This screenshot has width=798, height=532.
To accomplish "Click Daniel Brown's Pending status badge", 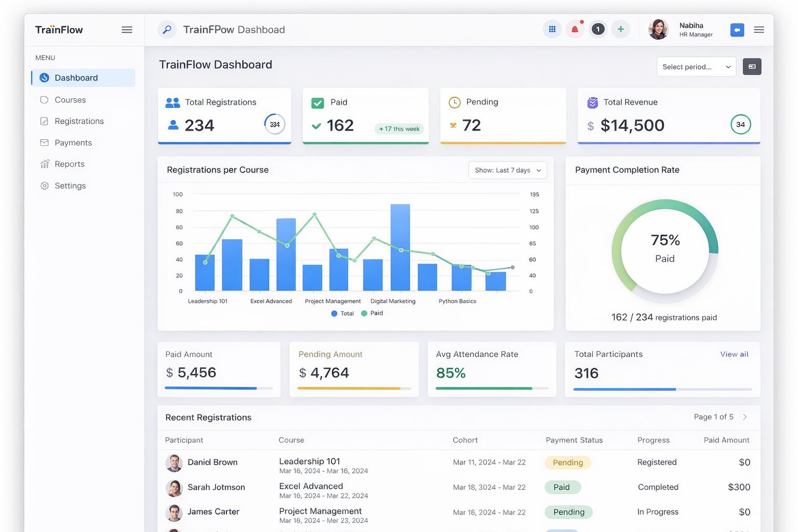I will (x=567, y=462).
